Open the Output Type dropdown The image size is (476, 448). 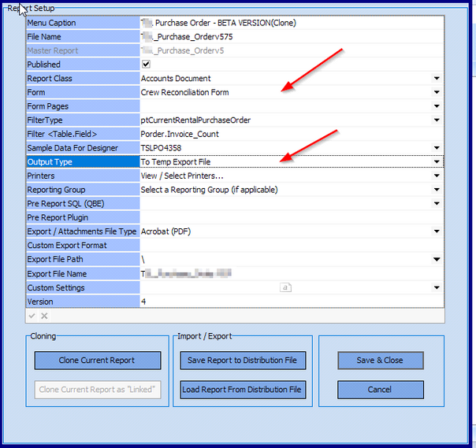click(x=437, y=162)
